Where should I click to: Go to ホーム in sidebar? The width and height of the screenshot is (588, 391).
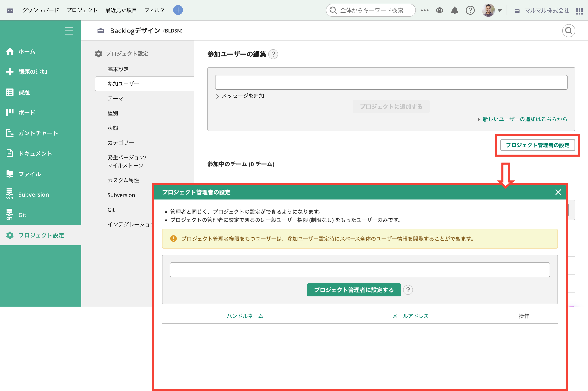click(41, 51)
